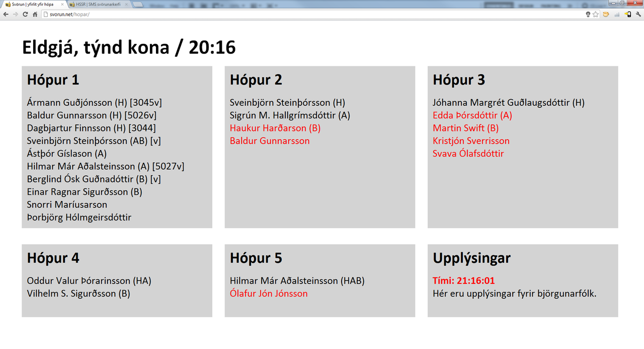Image resolution: width=644 pixels, height=349 pixels.
Task: Click the lightbulb icon in address bar
Action: pyautogui.click(x=588, y=14)
